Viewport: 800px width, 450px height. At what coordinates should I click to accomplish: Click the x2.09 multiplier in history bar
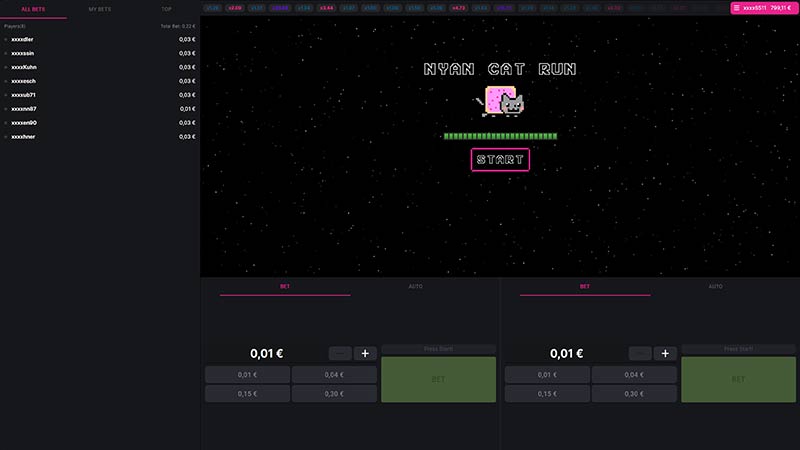tap(235, 8)
